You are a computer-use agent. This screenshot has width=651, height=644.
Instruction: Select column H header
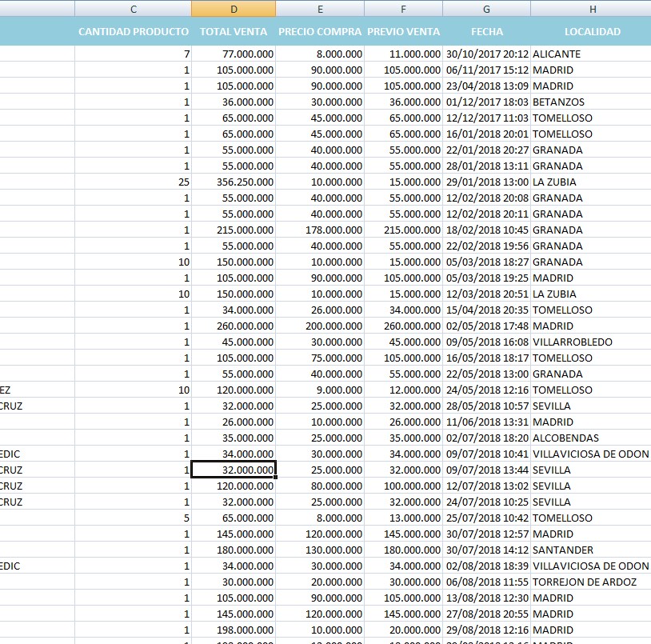pos(593,9)
